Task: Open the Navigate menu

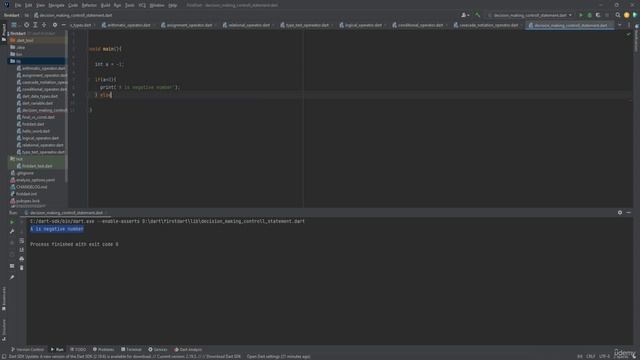Action: click(x=56, y=5)
